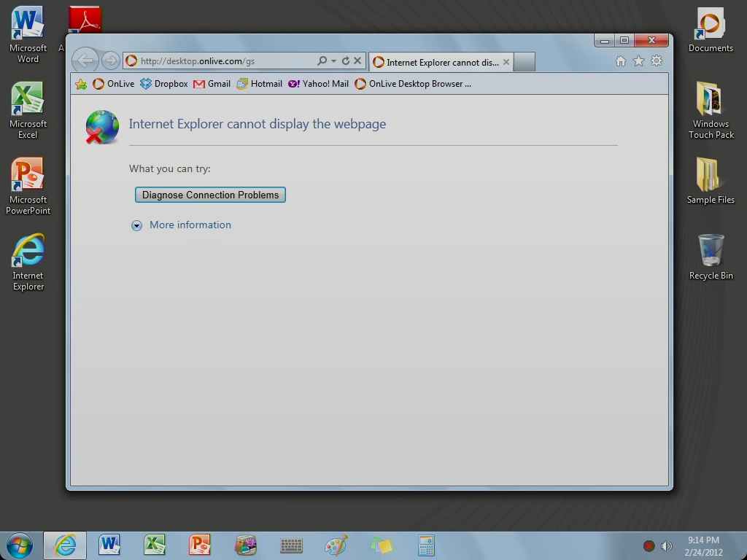Open the Documents desktop shortcut

(711, 29)
